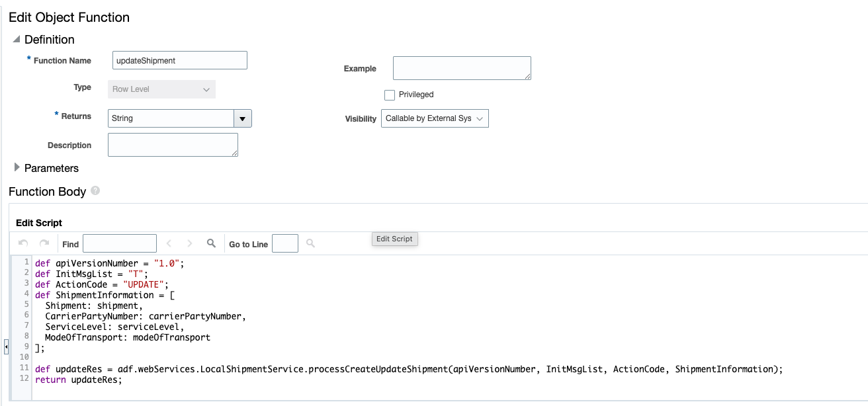
Task: Click the Go to Line input box
Action: click(x=284, y=243)
